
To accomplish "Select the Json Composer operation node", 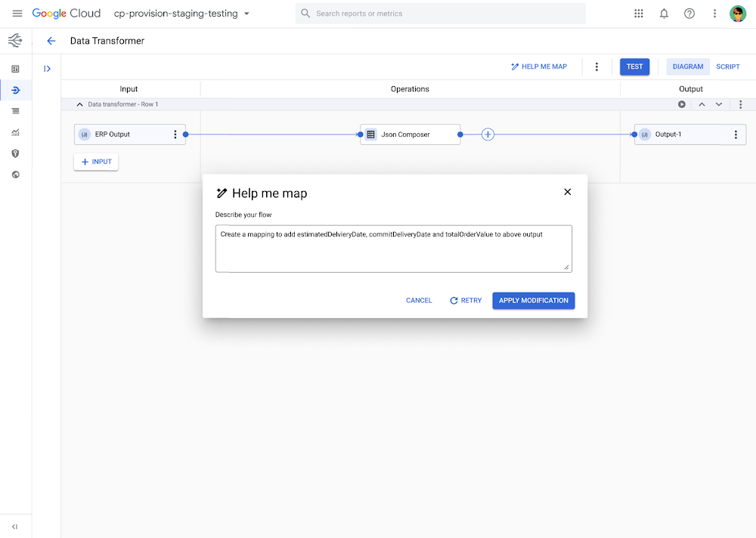I will [x=410, y=134].
